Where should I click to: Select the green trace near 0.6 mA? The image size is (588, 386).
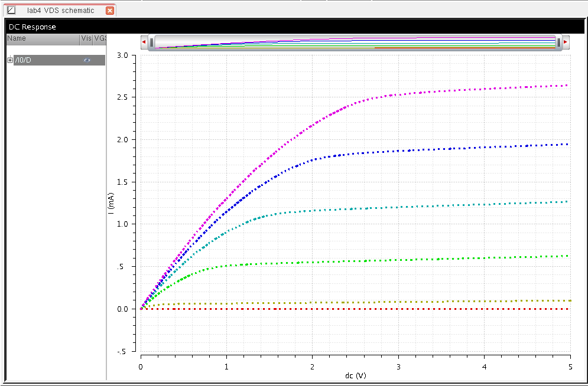click(473, 258)
